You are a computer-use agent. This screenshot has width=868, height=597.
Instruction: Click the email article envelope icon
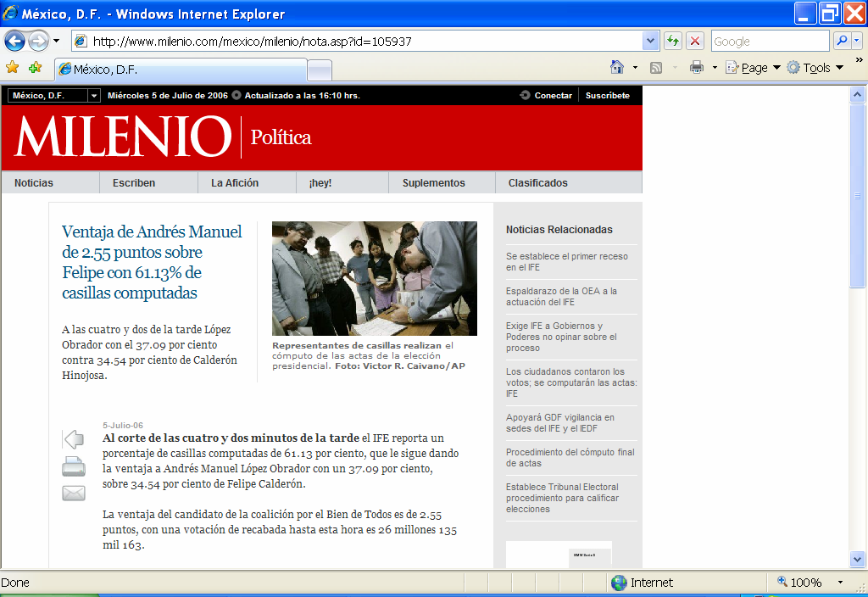(74, 493)
